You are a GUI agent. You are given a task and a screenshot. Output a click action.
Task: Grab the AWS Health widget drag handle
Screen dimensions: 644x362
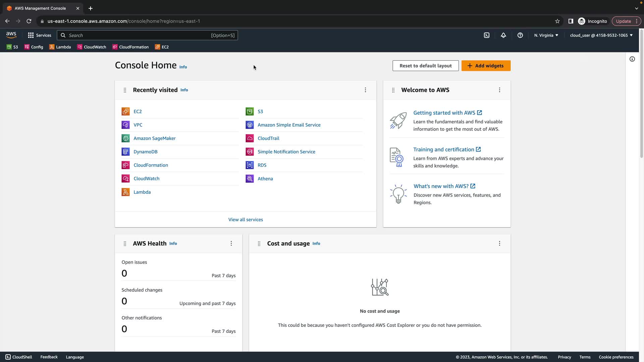[125, 244]
